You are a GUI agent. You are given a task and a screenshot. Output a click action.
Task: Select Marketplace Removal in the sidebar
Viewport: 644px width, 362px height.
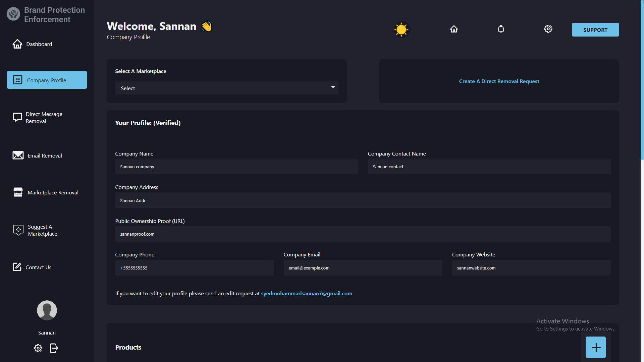(53, 192)
